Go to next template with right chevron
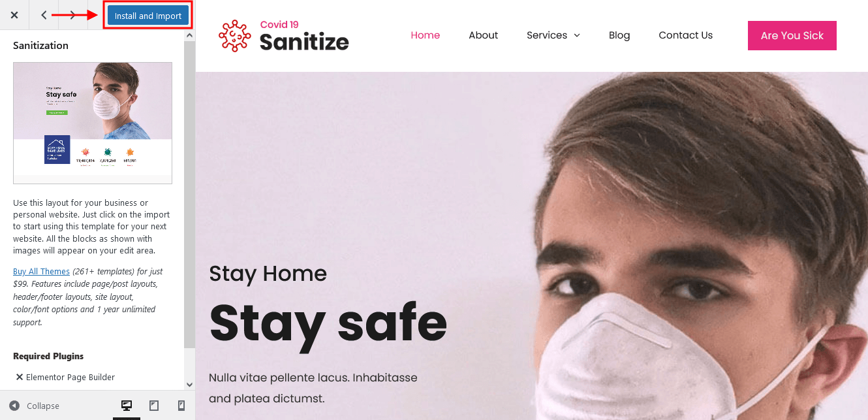Screen dimensions: 868x420 tap(73, 15)
